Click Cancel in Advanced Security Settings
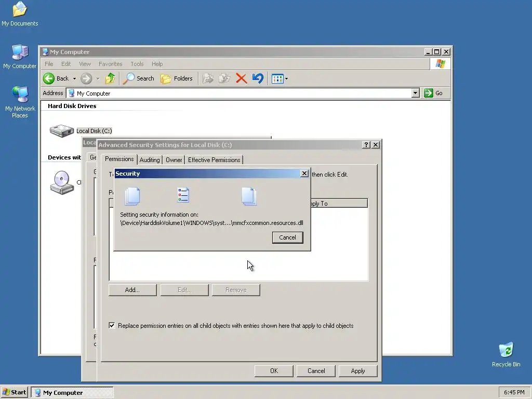 pos(316,371)
